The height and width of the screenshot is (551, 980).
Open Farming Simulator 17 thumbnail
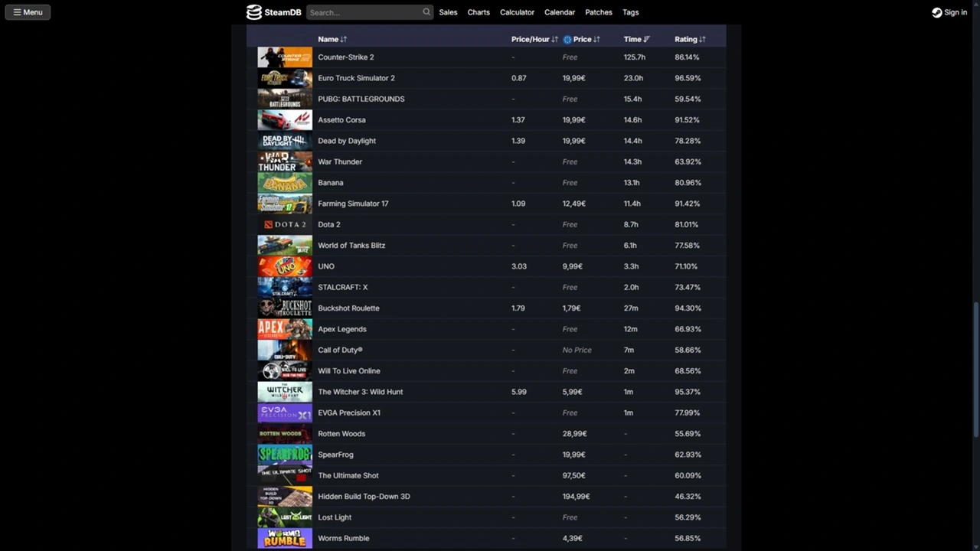pyautogui.click(x=285, y=204)
